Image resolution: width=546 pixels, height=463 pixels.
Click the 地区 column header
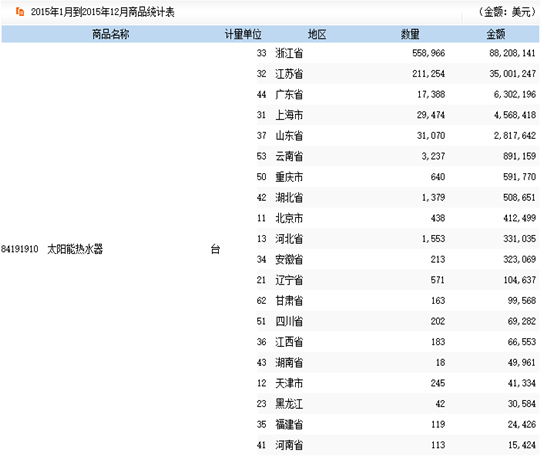point(317,34)
